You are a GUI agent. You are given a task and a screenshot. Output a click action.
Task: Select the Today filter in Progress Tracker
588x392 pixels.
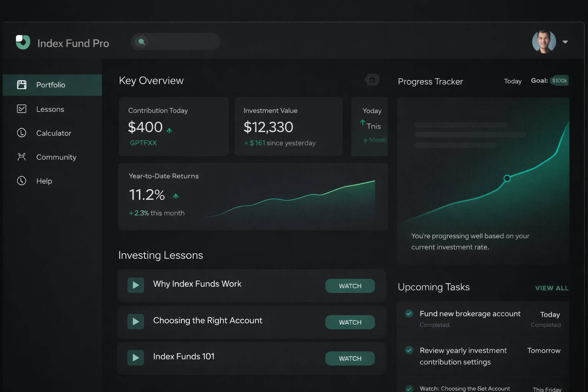point(513,81)
